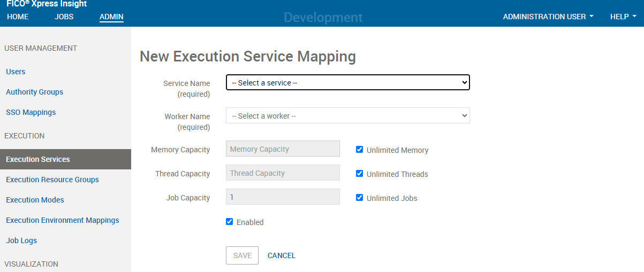This screenshot has width=644, height=272.
Task: Expand the Worker Name dropdown
Action: 347,116
